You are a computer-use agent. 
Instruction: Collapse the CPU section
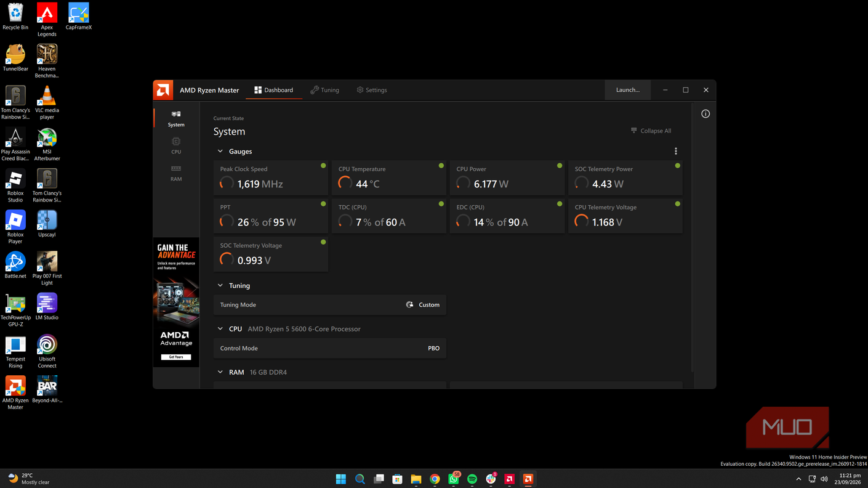(x=220, y=329)
